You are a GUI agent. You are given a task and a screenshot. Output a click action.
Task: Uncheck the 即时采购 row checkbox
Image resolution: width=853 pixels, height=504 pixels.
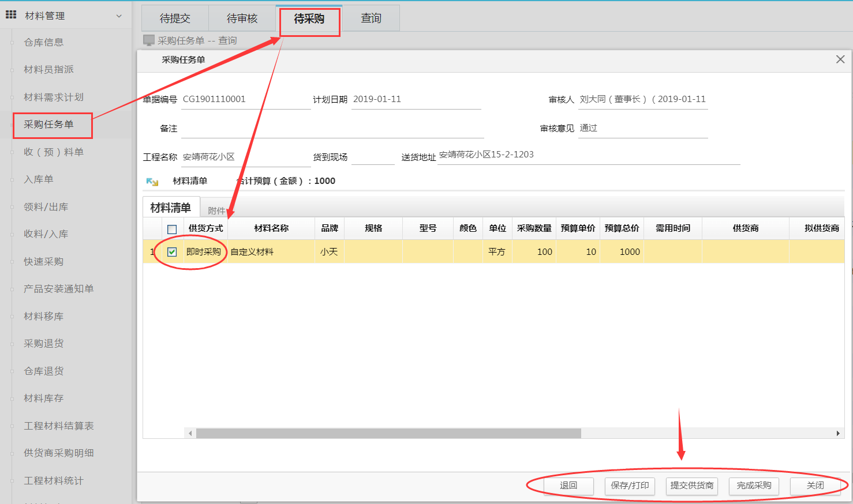(172, 252)
